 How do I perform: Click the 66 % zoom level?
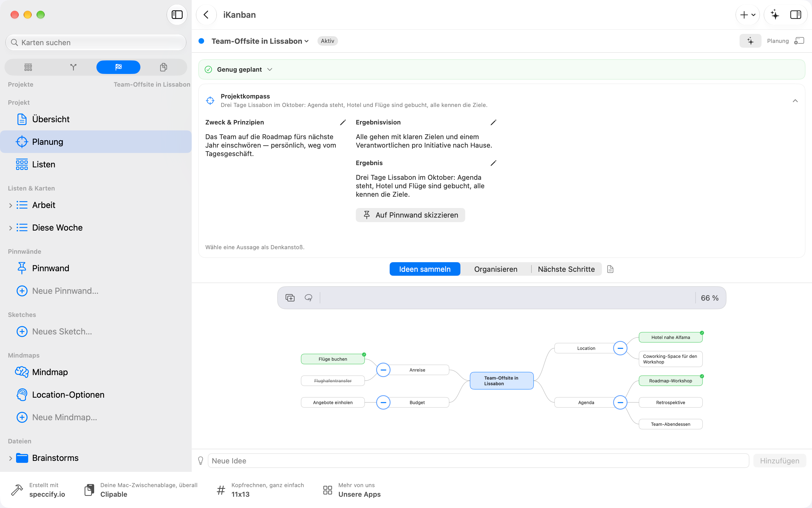(x=710, y=298)
